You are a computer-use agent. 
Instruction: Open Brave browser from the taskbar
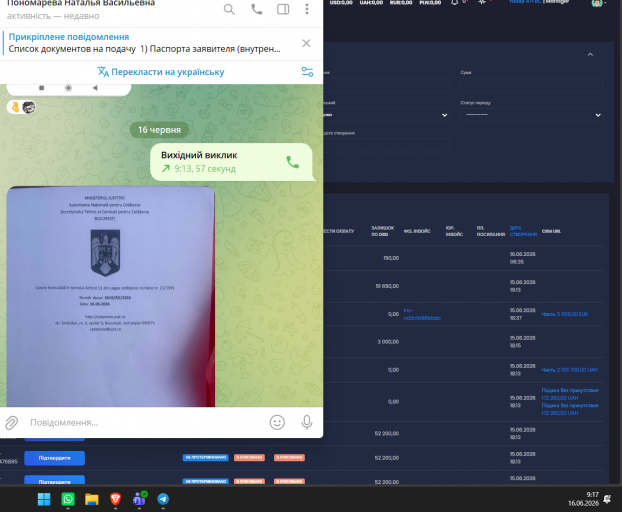point(115,499)
